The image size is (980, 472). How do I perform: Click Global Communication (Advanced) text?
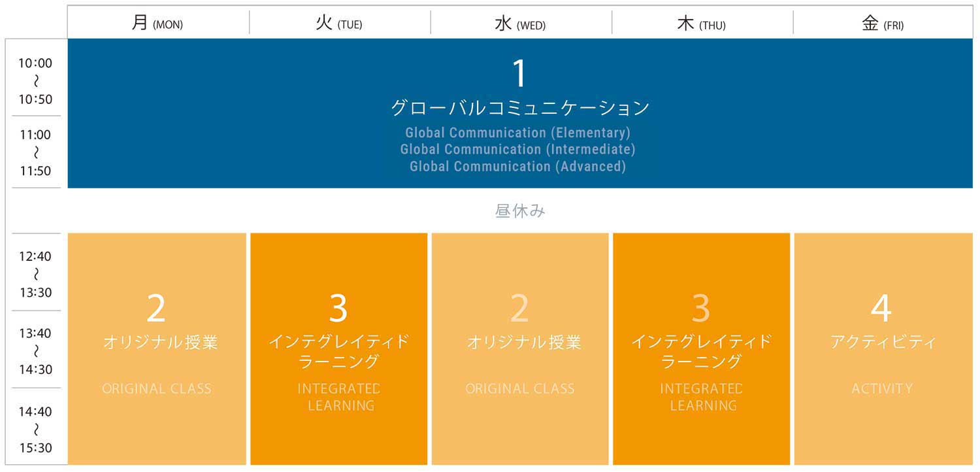tap(518, 167)
